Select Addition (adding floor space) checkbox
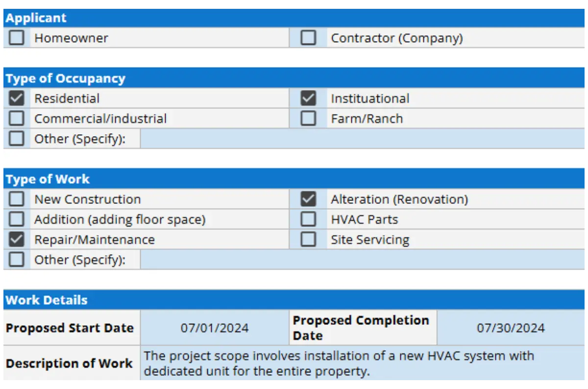This screenshot has height=389, width=588. click(x=17, y=219)
